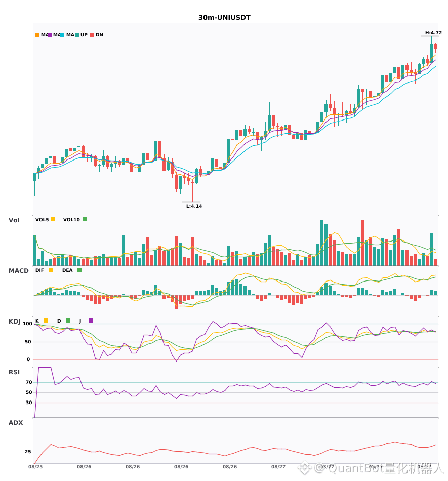Click the RSI panel label

tap(14, 372)
